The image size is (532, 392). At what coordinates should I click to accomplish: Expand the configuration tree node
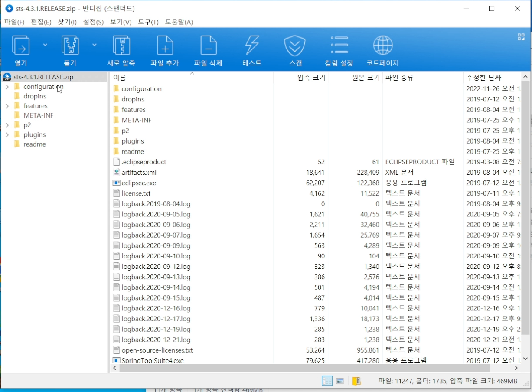tap(7, 87)
